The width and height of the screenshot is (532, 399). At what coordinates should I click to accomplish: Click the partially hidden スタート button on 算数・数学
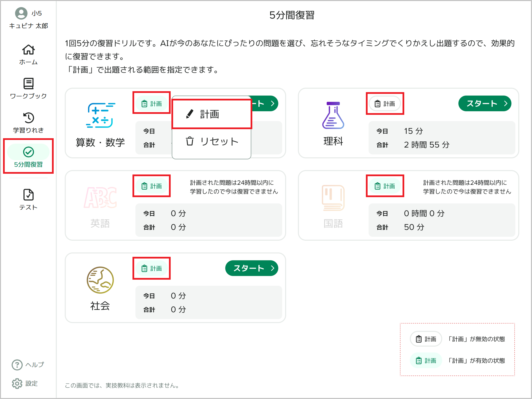pyautogui.click(x=265, y=104)
